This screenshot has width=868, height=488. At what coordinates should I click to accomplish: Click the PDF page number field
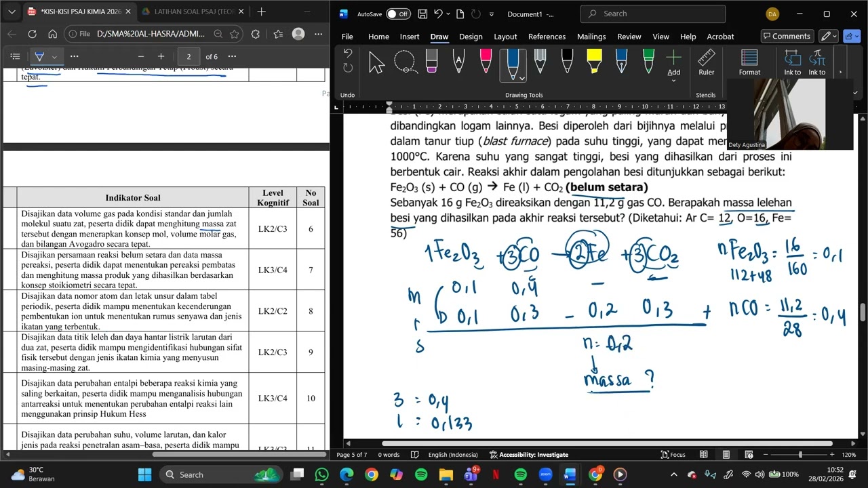coord(189,56)
